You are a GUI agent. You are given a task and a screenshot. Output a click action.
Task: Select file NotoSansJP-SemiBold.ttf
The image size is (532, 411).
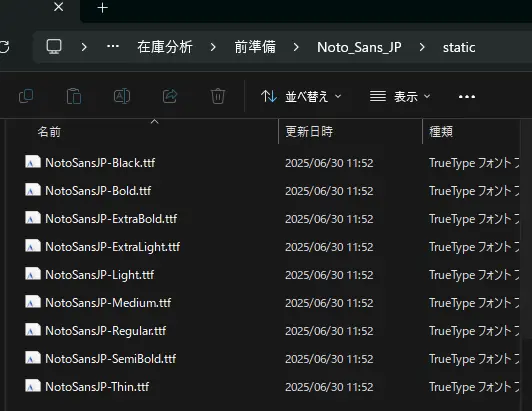click(111, 359)
